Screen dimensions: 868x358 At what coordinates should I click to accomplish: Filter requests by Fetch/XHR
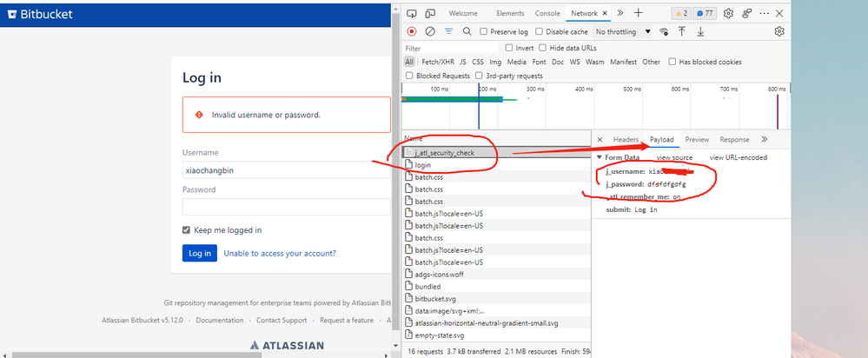click(438, 62)
